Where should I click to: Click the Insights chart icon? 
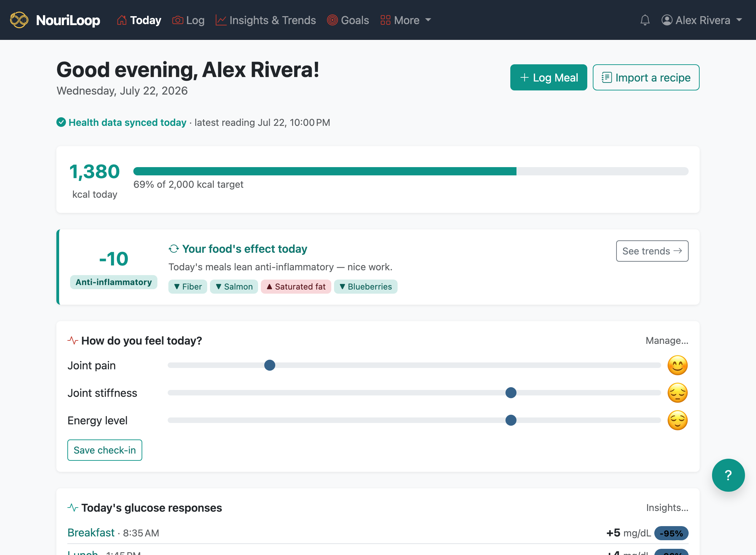221,20
